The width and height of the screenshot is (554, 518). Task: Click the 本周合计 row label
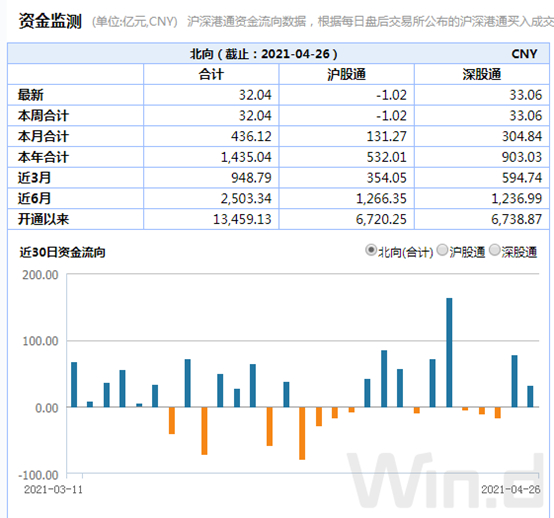coord(43,116)
